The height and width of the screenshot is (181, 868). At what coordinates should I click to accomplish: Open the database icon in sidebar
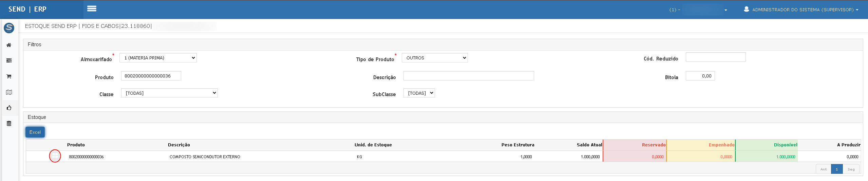tap(9, 124)
